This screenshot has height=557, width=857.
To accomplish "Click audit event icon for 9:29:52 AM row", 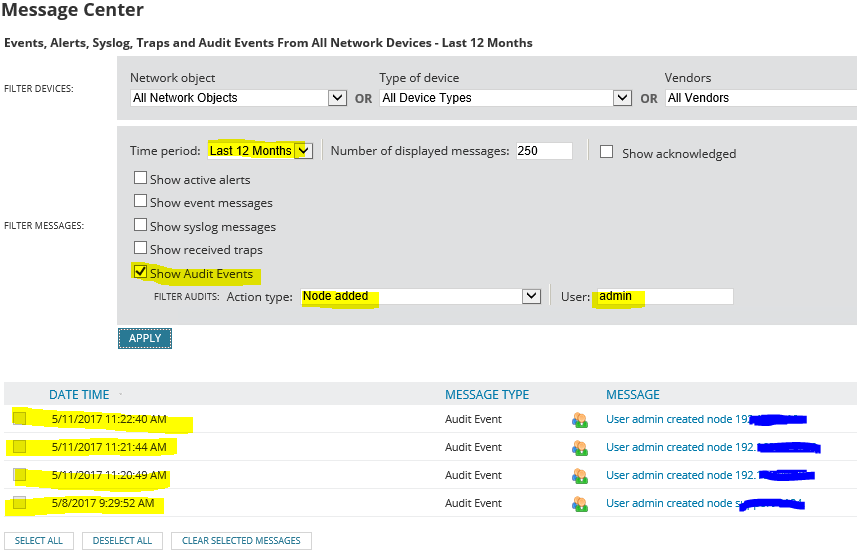I will coord(578,504).
